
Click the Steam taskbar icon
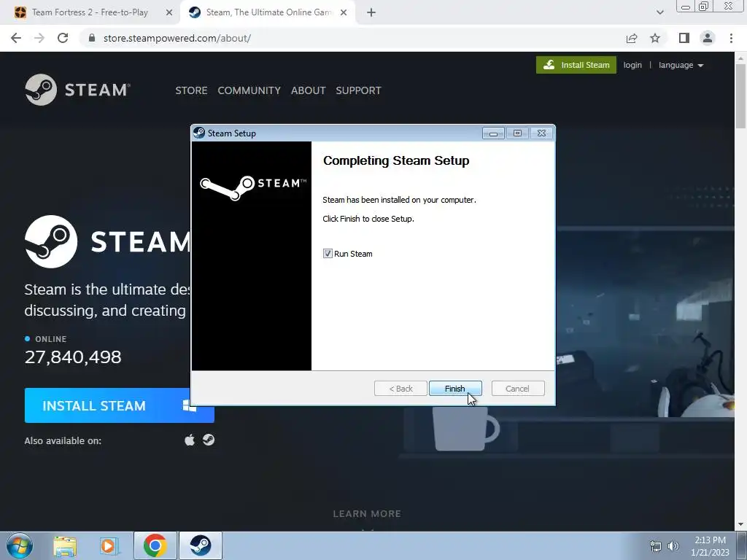tap(201, 545)
